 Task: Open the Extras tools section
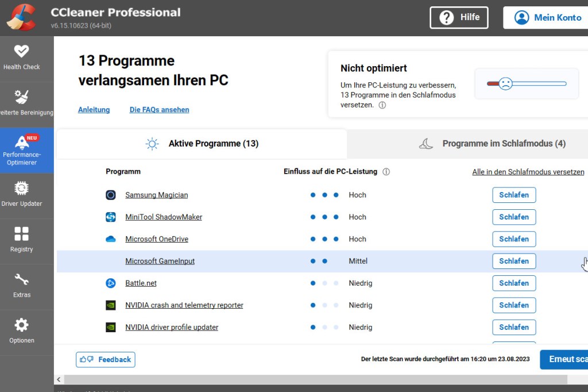(21, 286)
